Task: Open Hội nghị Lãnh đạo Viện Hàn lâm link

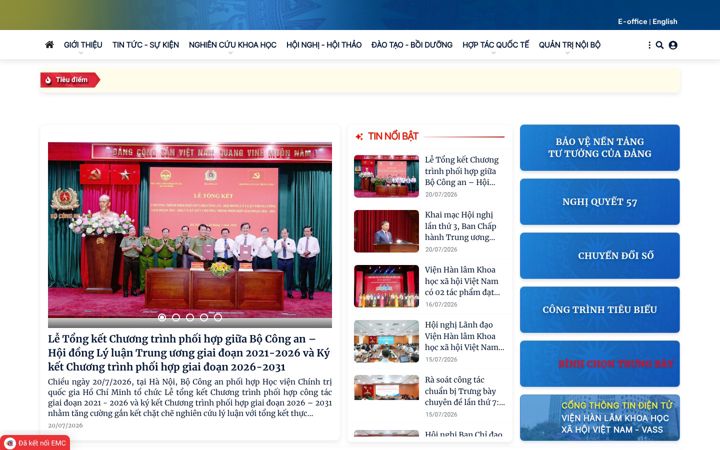Action: pos(465,336)
